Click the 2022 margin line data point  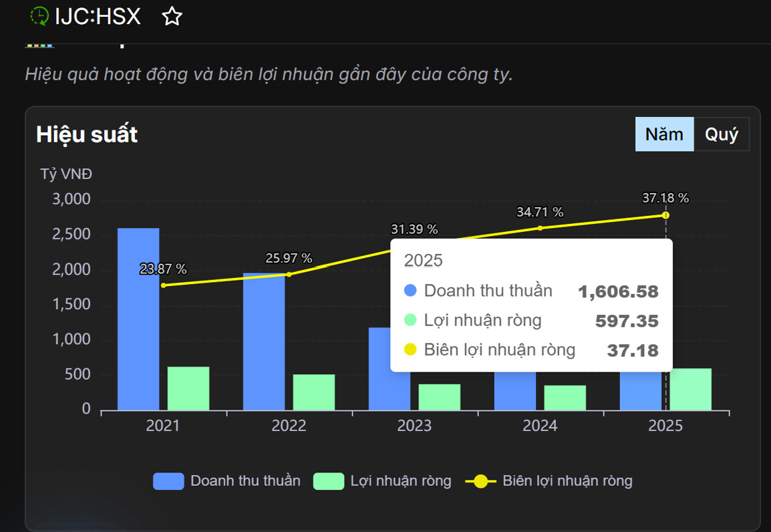point(289,274)
